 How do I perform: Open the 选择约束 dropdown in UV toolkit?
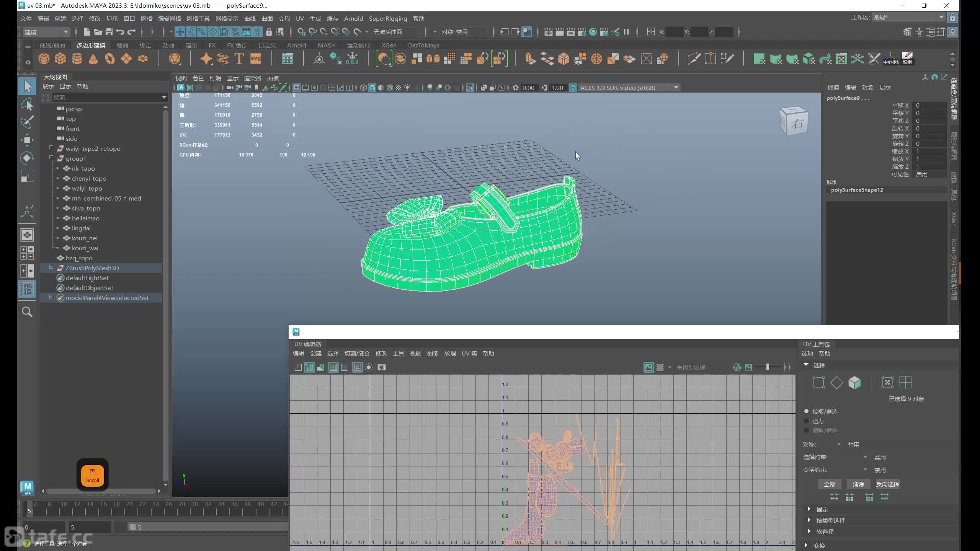[866, 457]
